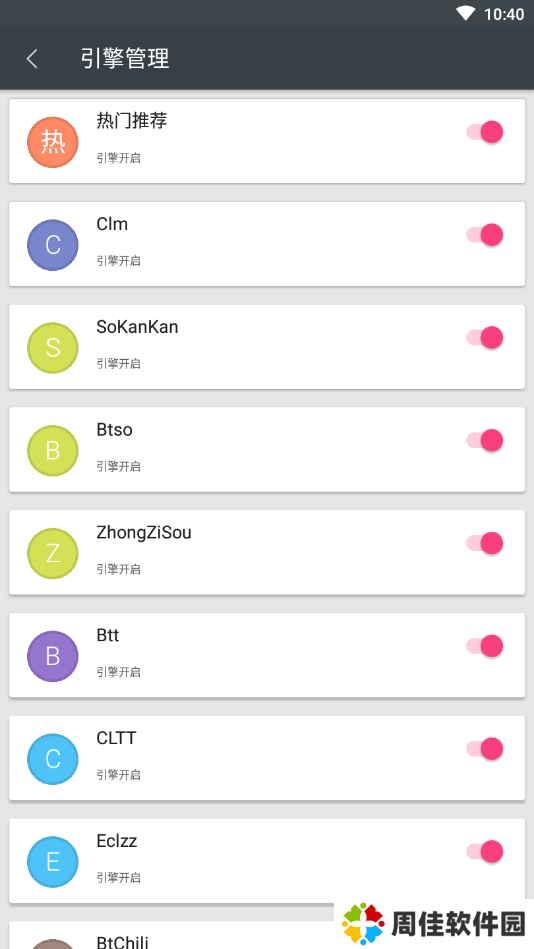Tap the ZhongZiSou Z avatar icon
534x949 pixels.
[x=53, y=554]
